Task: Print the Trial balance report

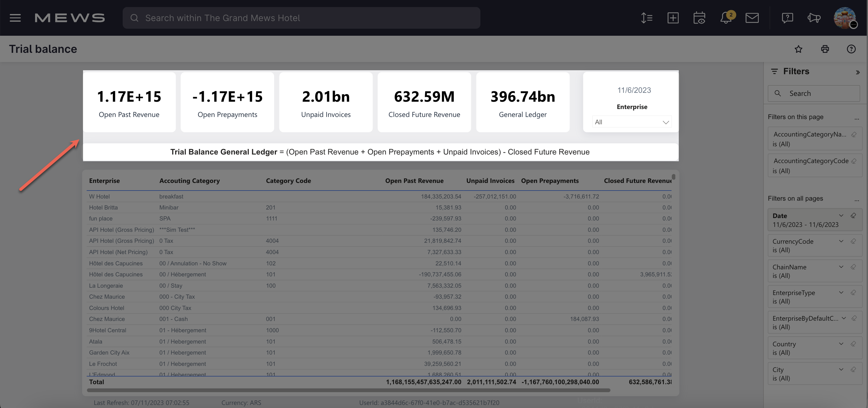Action: (x=825, y=49)
